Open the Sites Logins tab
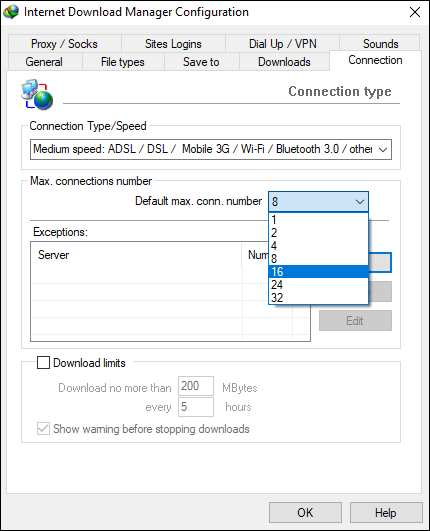430x531 pixels. point(173,44)
